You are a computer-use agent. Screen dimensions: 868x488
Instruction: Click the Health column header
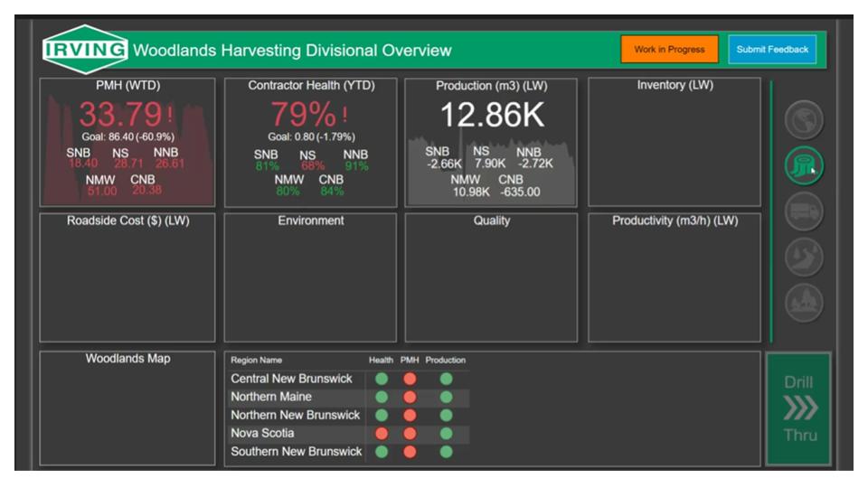(x=381, y=361)
